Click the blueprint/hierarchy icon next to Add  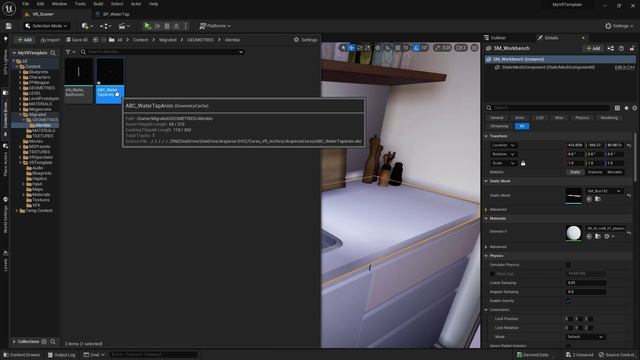pos(611,48)
